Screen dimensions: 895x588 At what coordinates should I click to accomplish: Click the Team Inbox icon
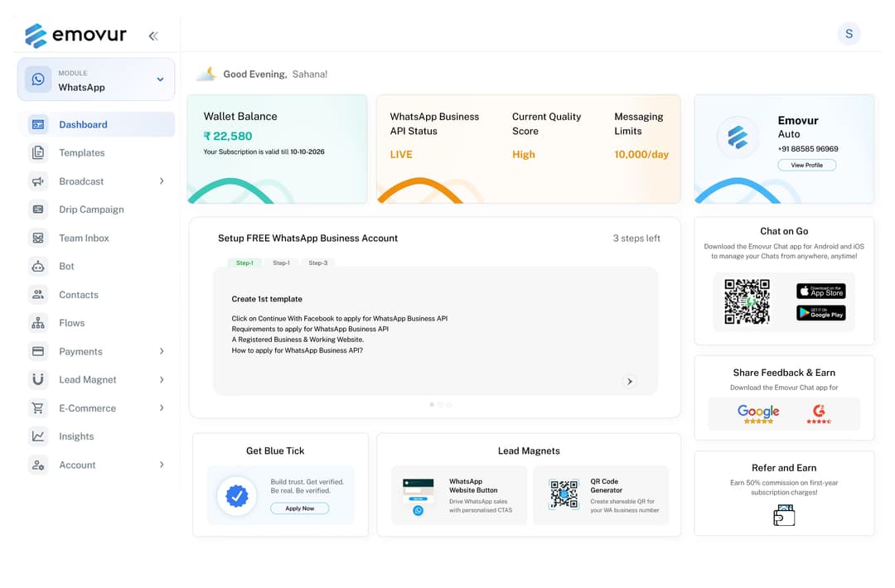point(38,238)
